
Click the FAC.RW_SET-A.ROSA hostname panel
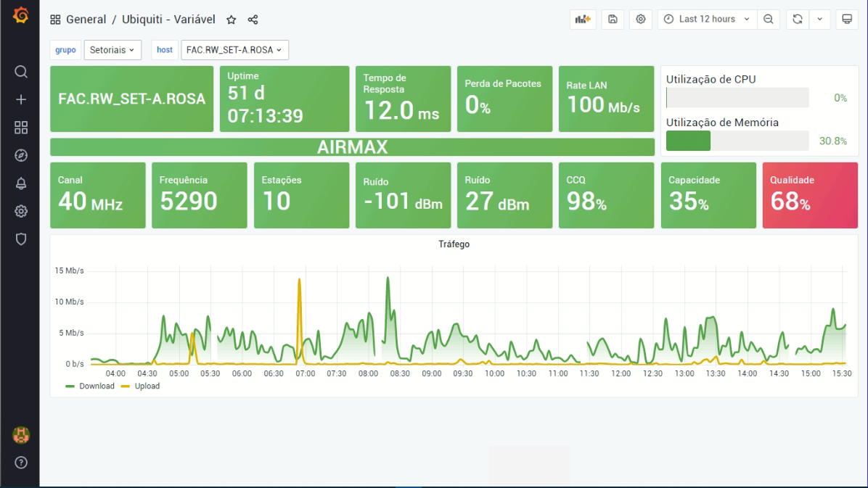[x=132, y=99]
